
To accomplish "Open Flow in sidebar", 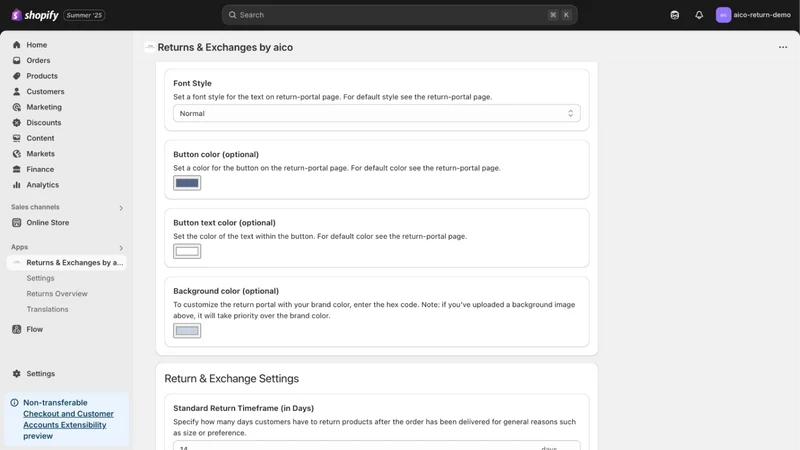I will pyautogui.click(x=35, y=329).
